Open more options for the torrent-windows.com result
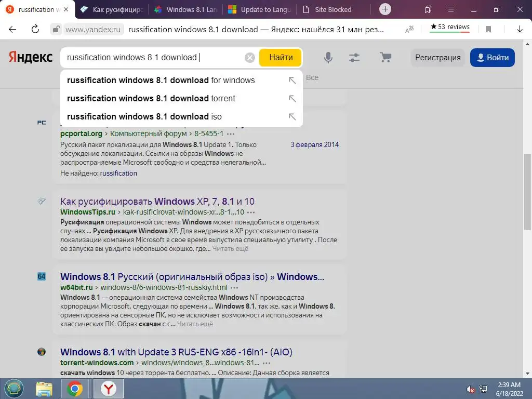532x399 pixels. tap(267, 363)
